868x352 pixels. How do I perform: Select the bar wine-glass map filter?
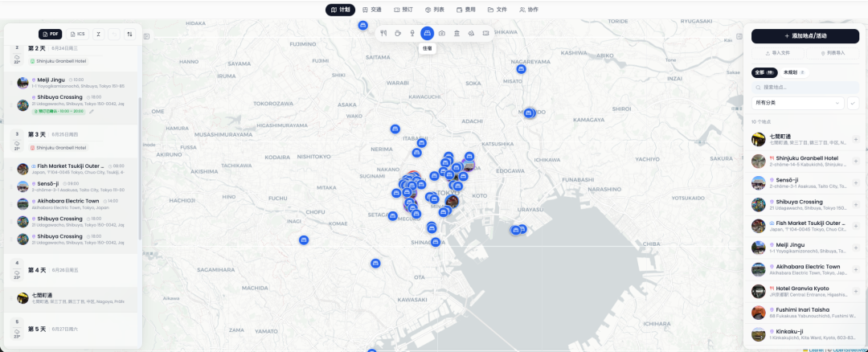pyautogui.click(x=412, y=33)
